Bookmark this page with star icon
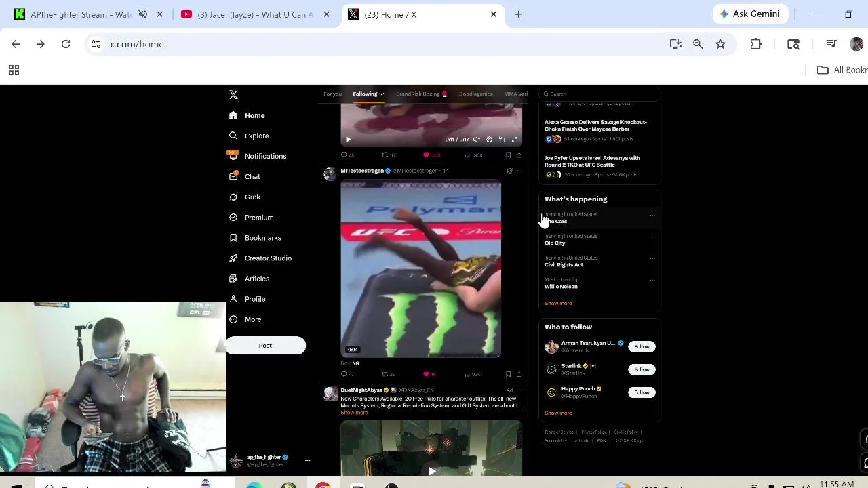The height and width of the screenshot is (488, 868). pyautogui.click(x=720, y=44)
